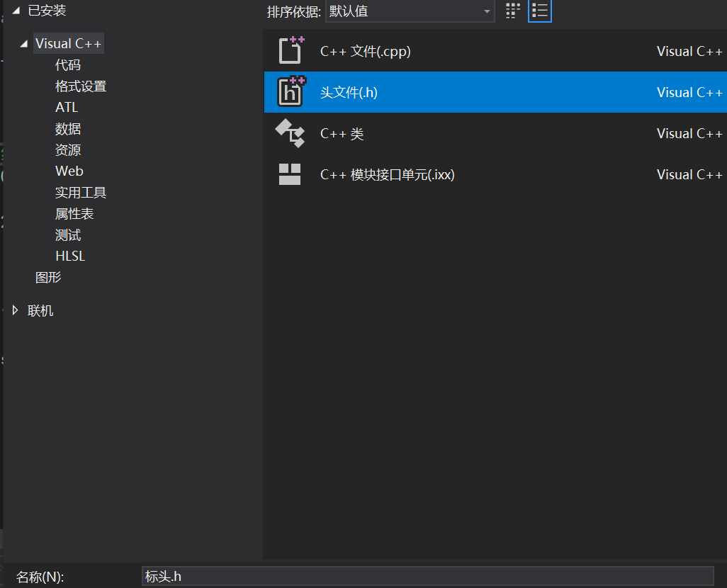Switch to medium icons list view

pyautogui.click(x=540, y=11)
